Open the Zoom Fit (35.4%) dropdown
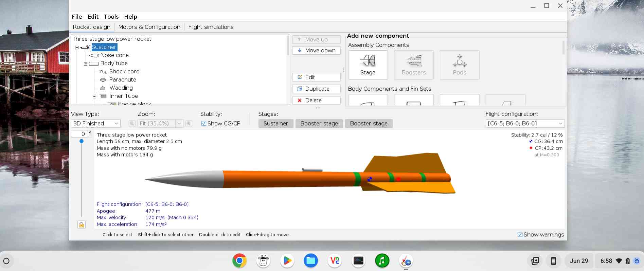 (x=160, y=124)
